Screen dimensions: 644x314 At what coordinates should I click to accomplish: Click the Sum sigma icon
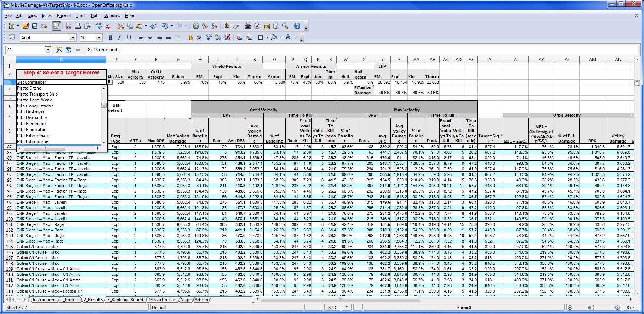(68, 50)
